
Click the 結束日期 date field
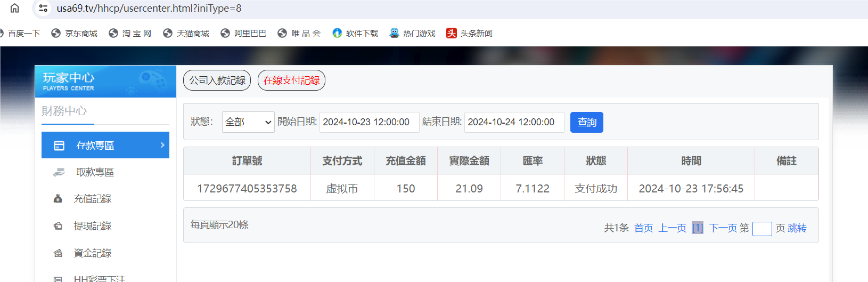pyautogui.click(x=514, y=122)
